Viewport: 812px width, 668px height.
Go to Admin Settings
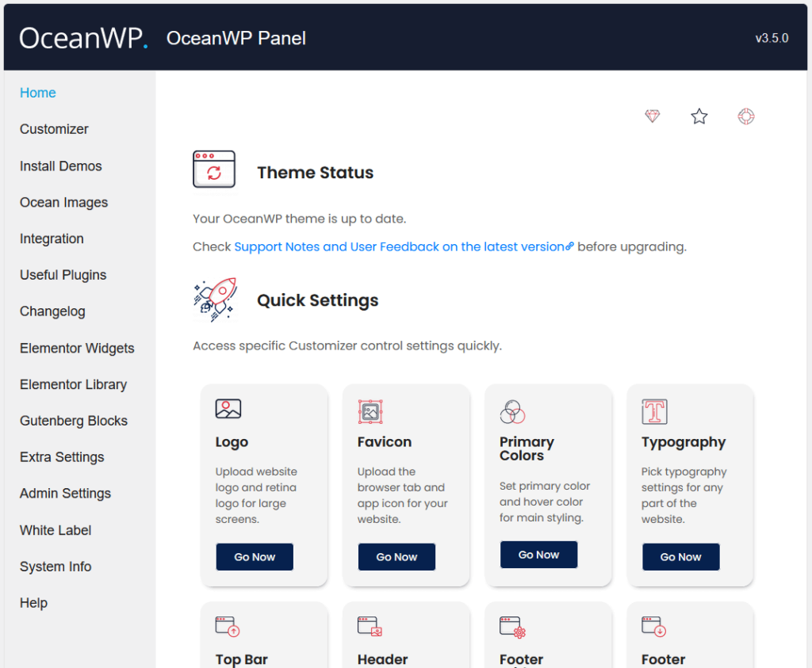pos(65,493)
